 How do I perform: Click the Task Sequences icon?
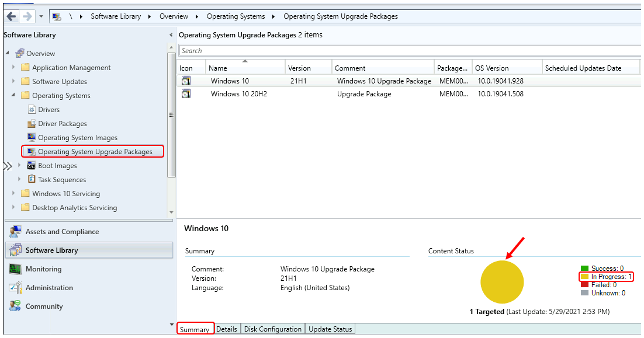pyautogui.click(x=31, y=179)
